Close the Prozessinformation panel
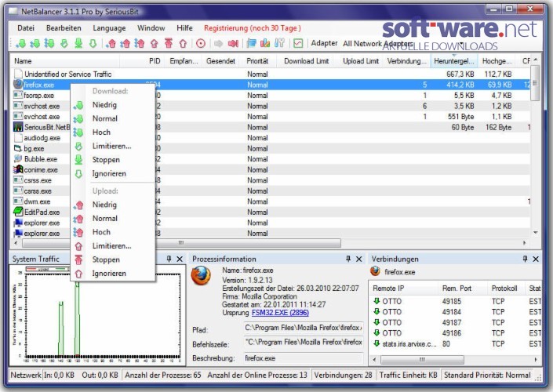 (359, 259)
